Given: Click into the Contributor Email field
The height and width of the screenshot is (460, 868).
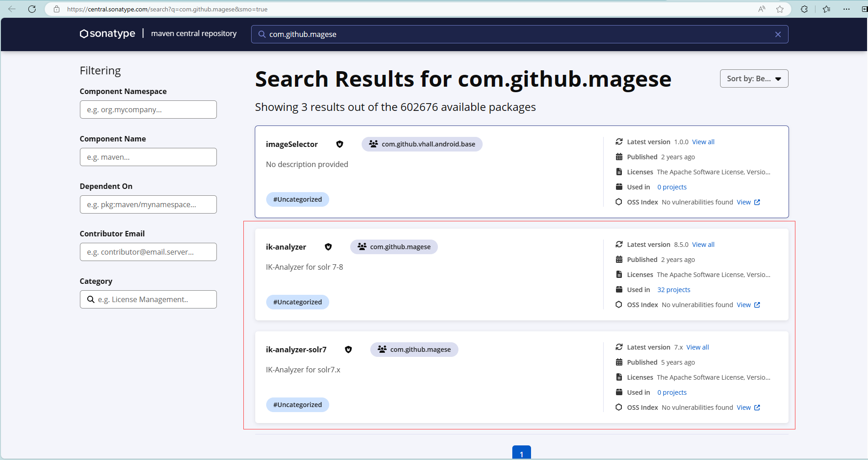Looking at the screenshot, I should [148, 252].
